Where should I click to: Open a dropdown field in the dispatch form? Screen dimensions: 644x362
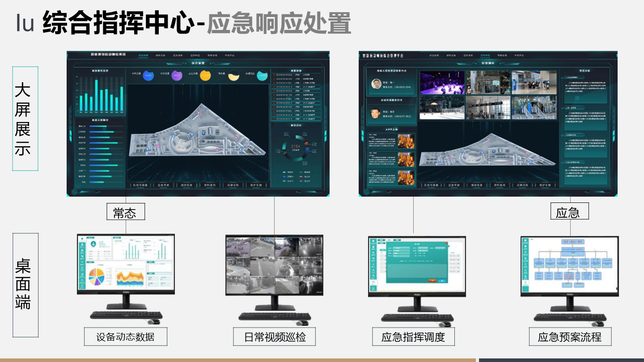coord(401,248)
